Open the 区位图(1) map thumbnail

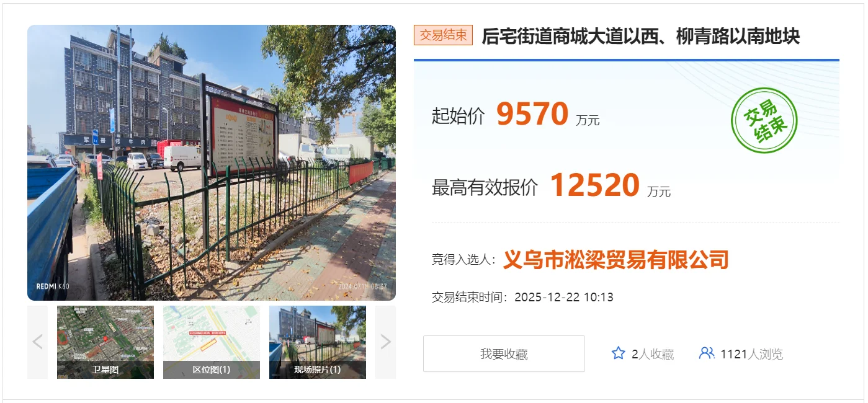click(212, 342)
